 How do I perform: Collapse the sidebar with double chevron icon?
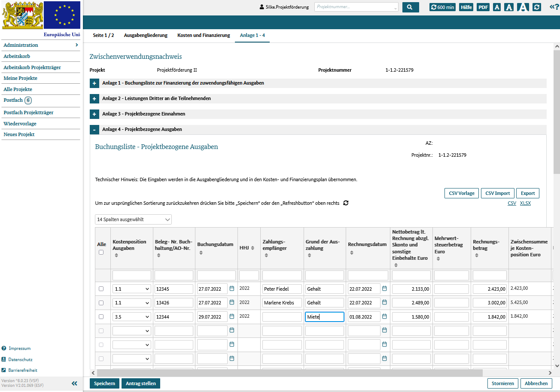coord(74,383)
